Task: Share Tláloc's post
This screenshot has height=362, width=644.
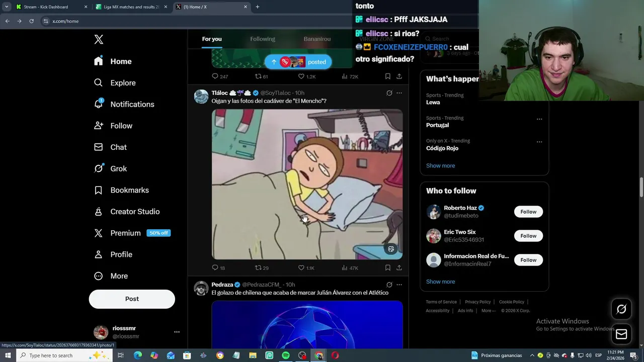Action: point(399,268)
